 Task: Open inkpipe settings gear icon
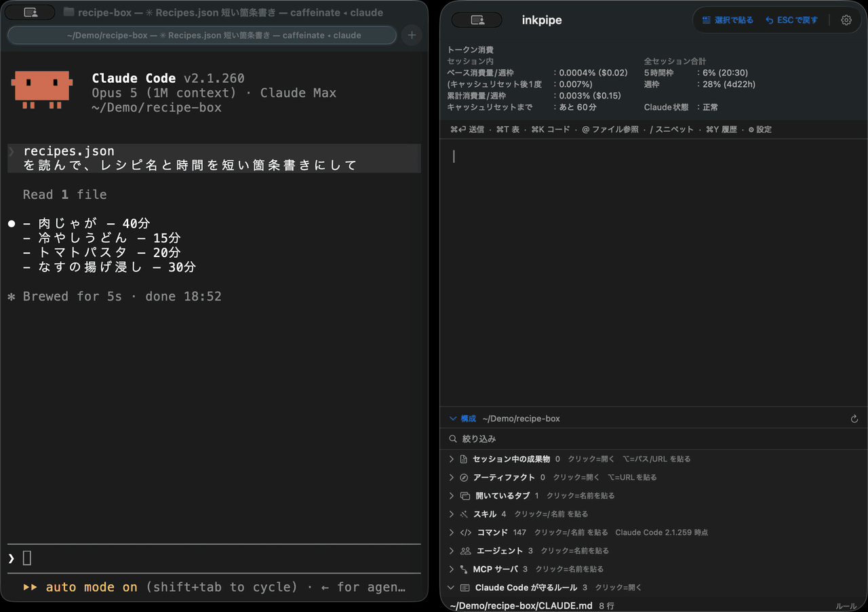[x=846, y=20]
